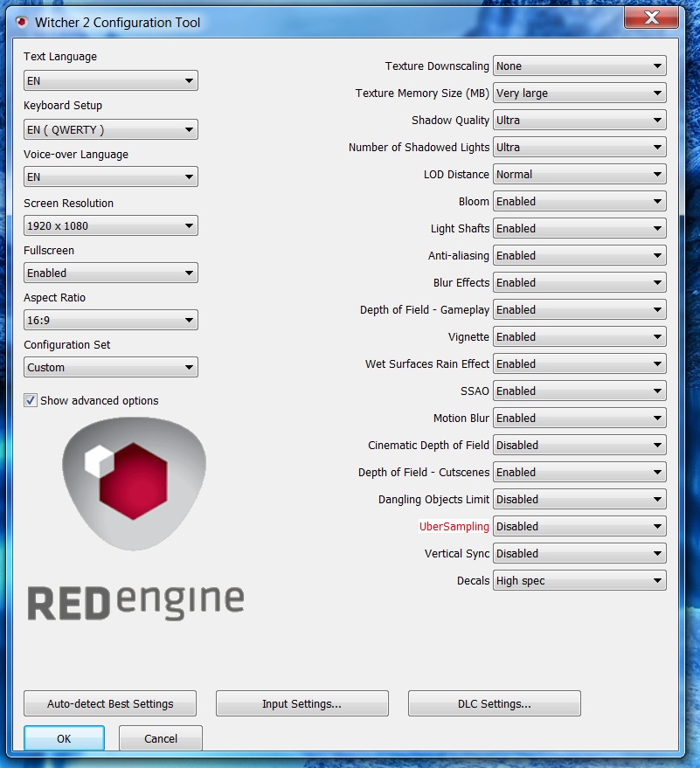Click the Configuration Set label
Screen dimensions: 700x768
pyautogui.click(x=67, y=345)
